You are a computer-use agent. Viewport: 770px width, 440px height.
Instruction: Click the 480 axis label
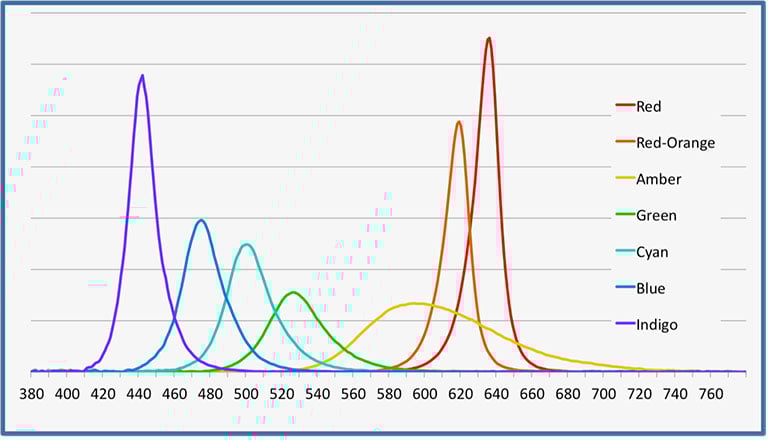tap(210, 394)
